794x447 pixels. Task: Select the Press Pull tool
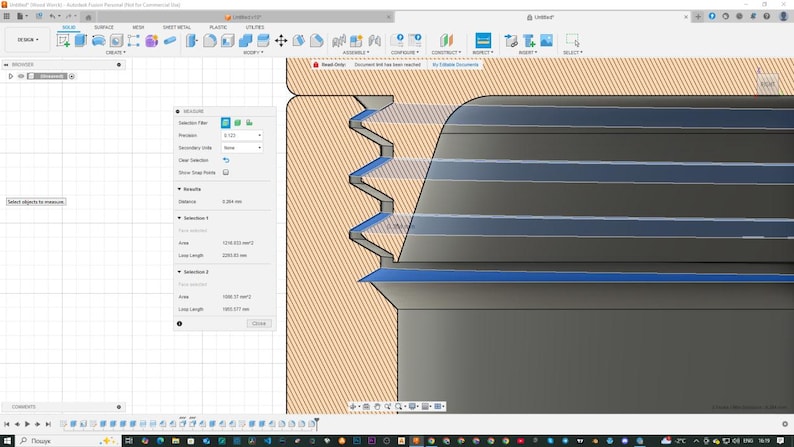pyautogui.click(x=192, y=40)
